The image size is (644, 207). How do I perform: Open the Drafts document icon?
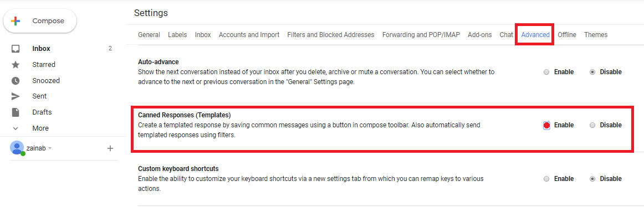point(16,112)
